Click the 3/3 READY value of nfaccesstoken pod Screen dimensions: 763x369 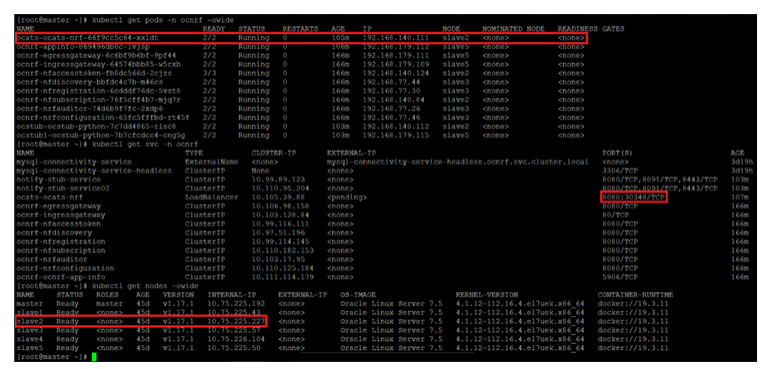[x=210, y=73]
